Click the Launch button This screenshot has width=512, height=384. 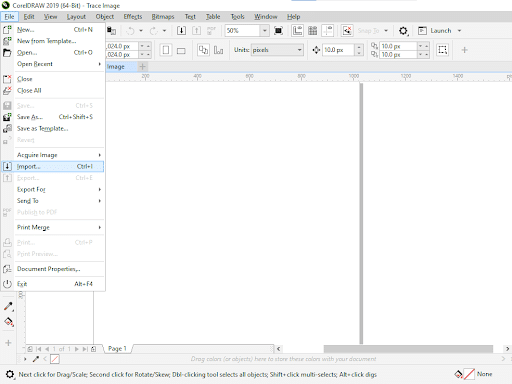[435, 31]
